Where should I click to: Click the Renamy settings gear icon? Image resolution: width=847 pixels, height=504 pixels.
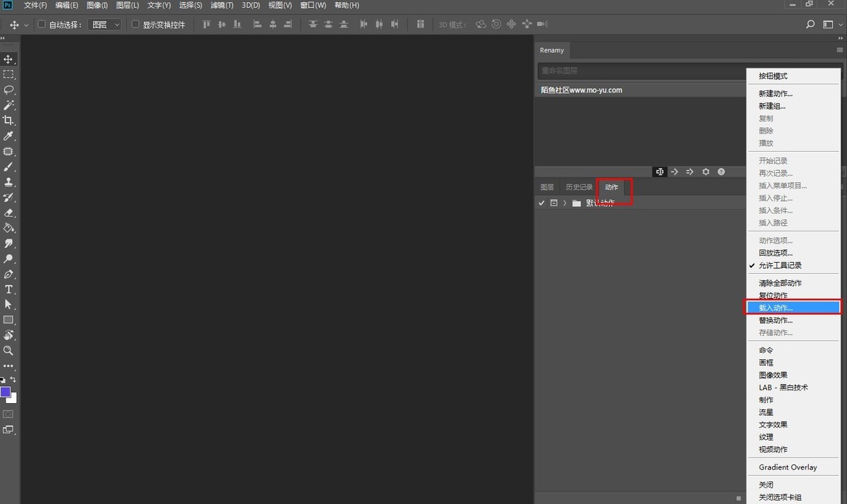click(x=705, y=172)
